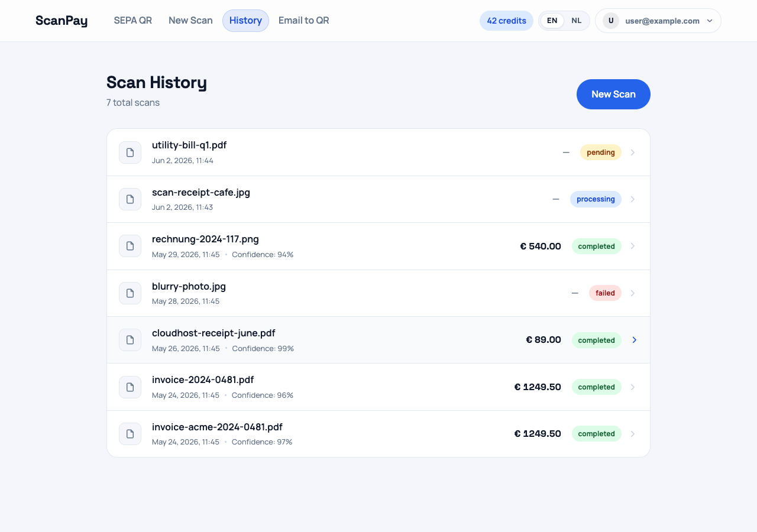Open the SEPA QR tab
757x532 pixels.
pos(133,21)
